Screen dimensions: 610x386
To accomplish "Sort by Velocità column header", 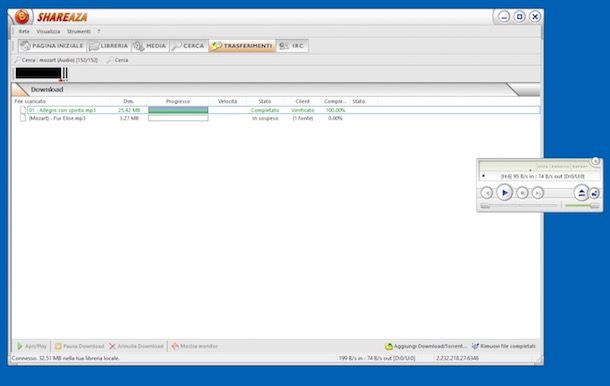I will coord(227,102).
